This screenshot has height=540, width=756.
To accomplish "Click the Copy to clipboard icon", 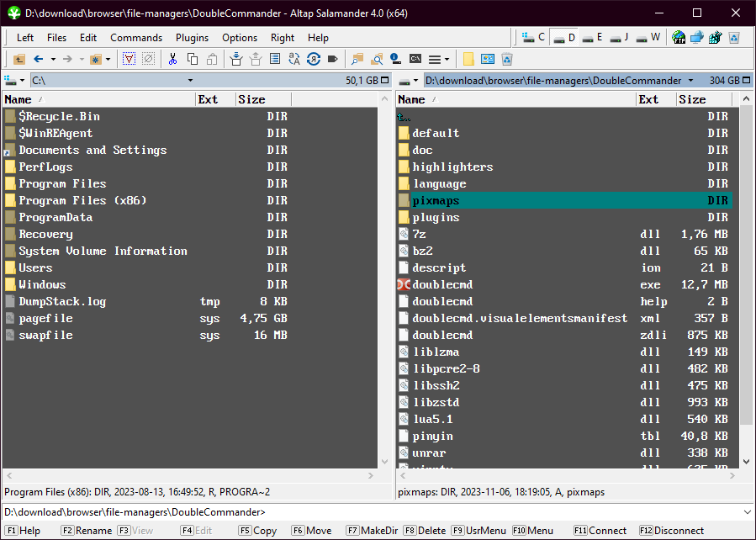I will click(x=193, y=59).
